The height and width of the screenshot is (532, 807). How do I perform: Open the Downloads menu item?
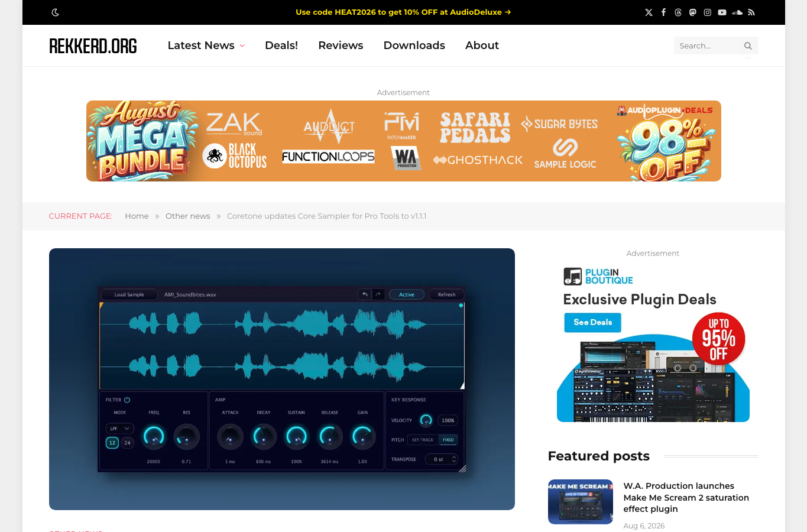pyautogui.click(x=414, y=46)
